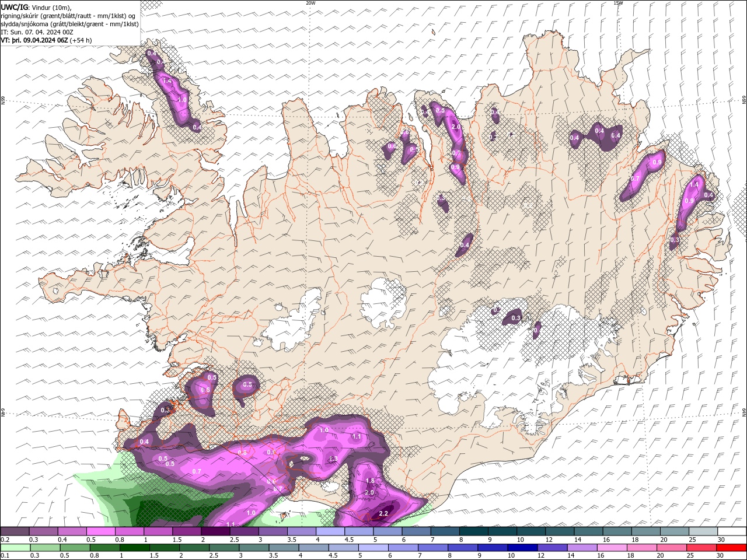Click the light grey 25–30 snow legend swatch
The image size is (747, 560).
[x=703, y=531]
